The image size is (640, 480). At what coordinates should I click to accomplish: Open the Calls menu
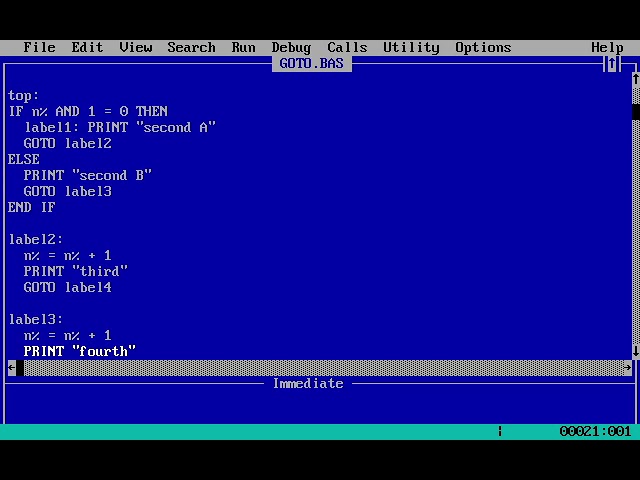[x=347, y=47]
